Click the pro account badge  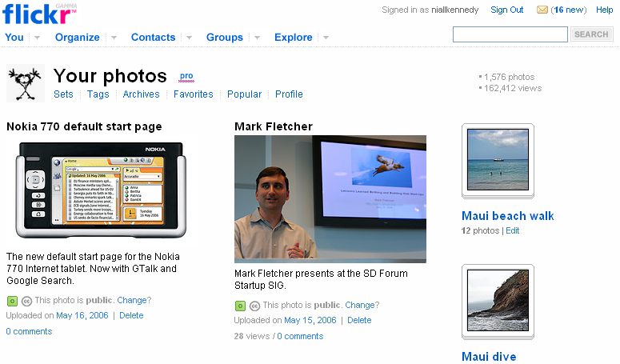(x=186, y=76)
